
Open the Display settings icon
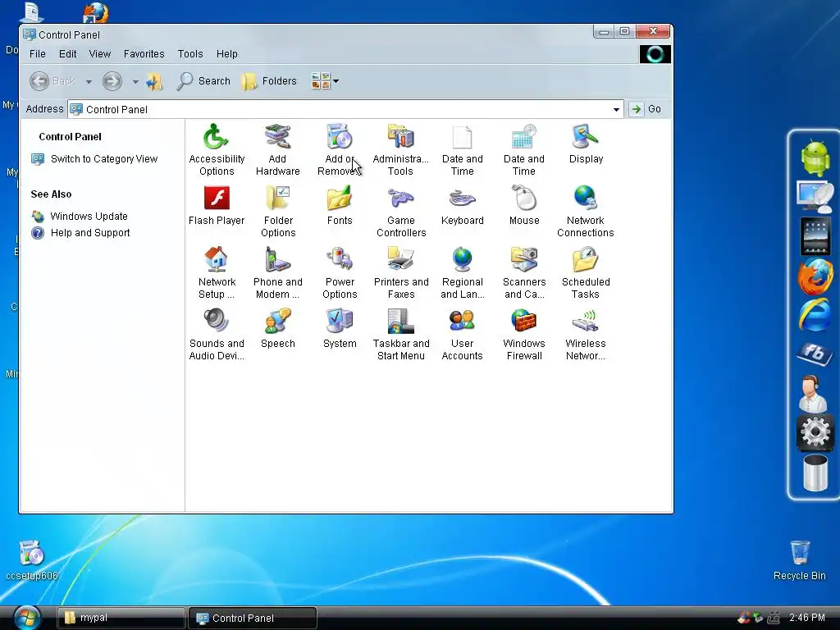(x=586, y=137)
